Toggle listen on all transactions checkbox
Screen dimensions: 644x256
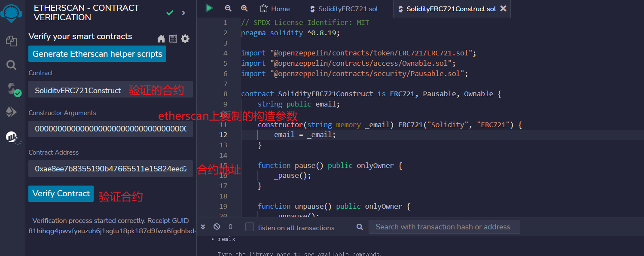tap(250, 227)
